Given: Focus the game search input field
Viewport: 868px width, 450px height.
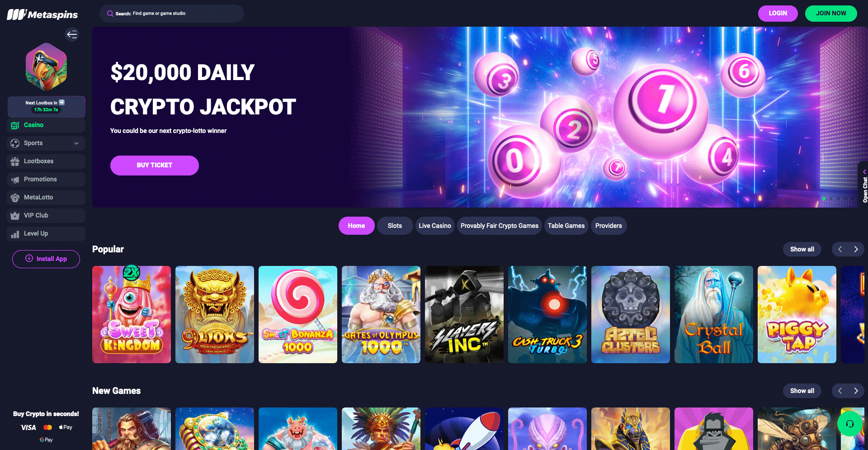Looking at the screenshot, I should point(172,14).
